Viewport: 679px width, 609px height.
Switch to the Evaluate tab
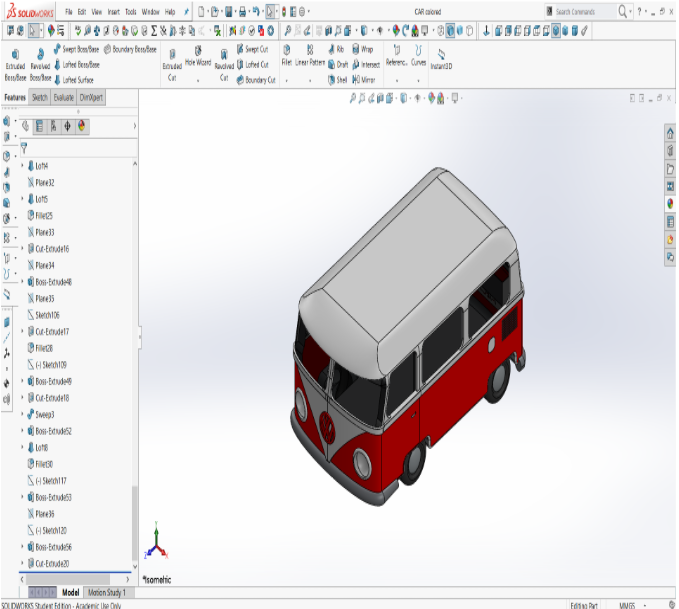click(63, 97)
